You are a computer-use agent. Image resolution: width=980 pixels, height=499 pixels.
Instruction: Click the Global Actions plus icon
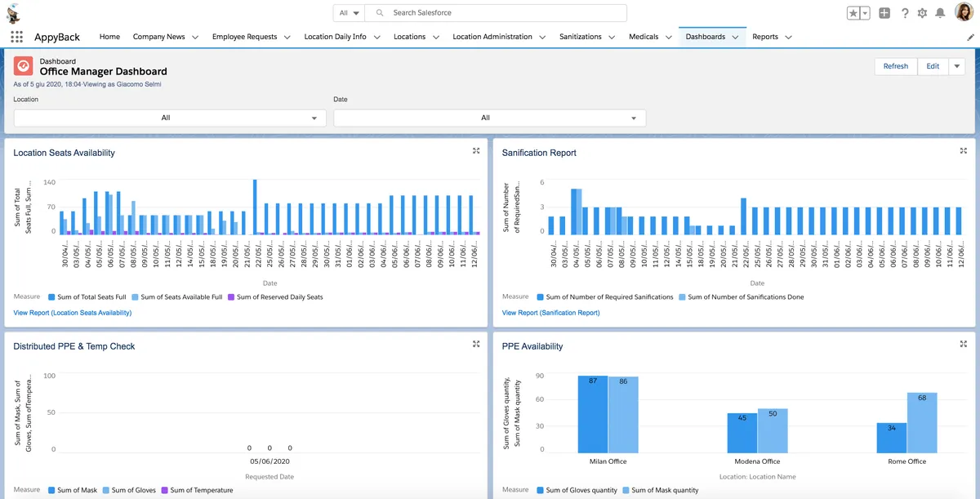[x=884, y=13]
